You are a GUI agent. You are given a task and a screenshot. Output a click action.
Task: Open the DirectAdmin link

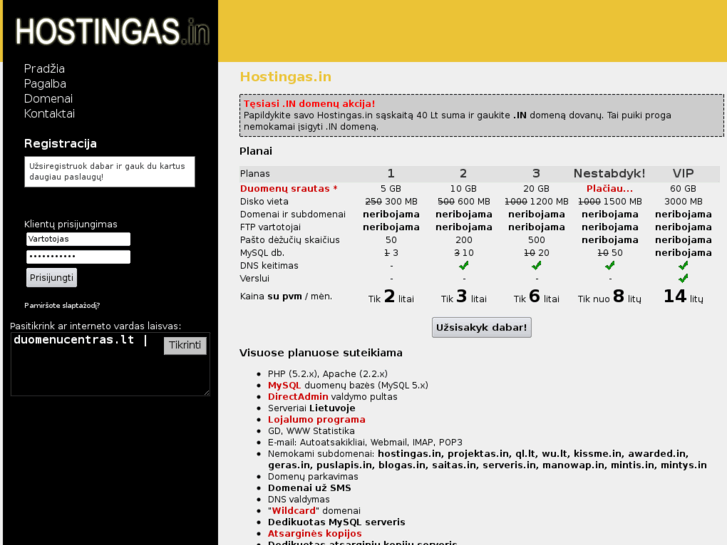click(x=298, y=397)
